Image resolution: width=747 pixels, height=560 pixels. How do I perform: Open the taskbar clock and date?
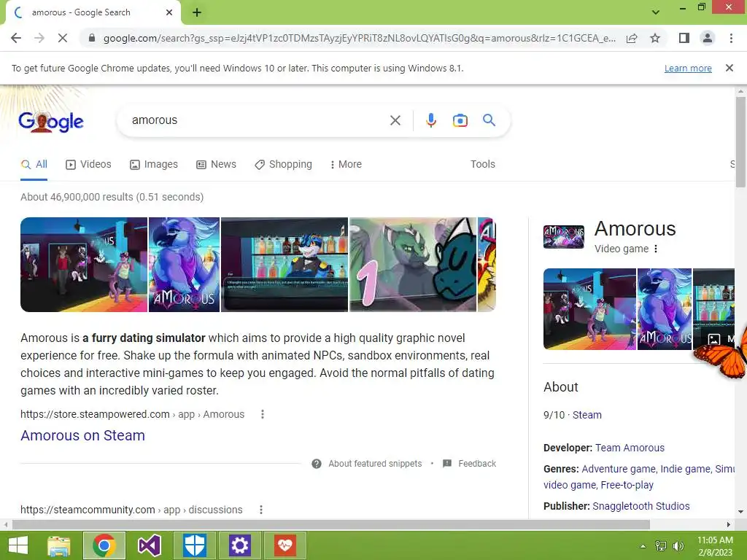click(715, 546)
